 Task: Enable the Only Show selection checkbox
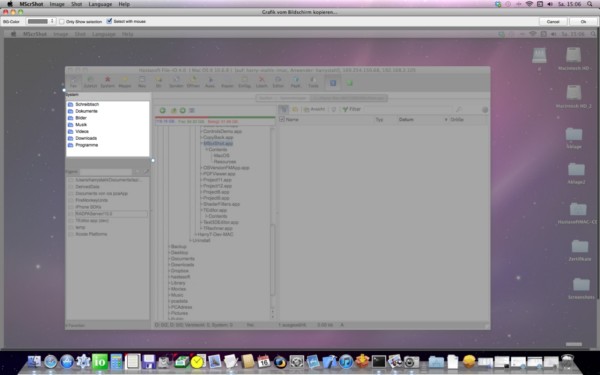pos(62,21)
